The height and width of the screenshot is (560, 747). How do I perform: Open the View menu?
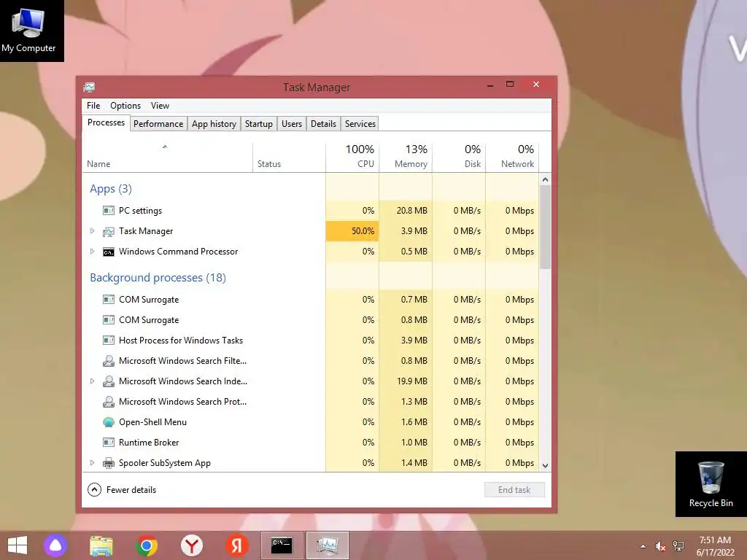[160, 106]
